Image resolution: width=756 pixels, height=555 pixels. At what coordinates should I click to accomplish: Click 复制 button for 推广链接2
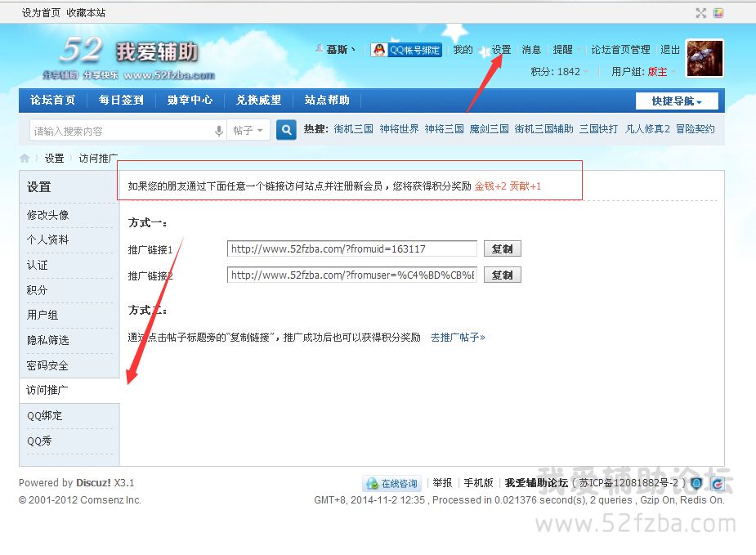pos(503,275)
